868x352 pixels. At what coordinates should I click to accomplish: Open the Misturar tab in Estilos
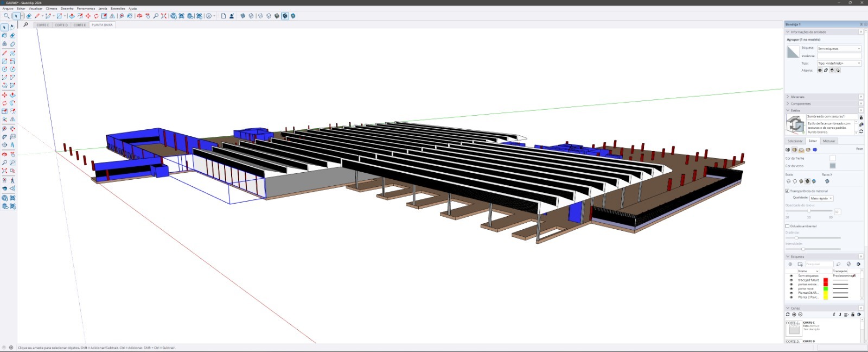tap(829, 141)
